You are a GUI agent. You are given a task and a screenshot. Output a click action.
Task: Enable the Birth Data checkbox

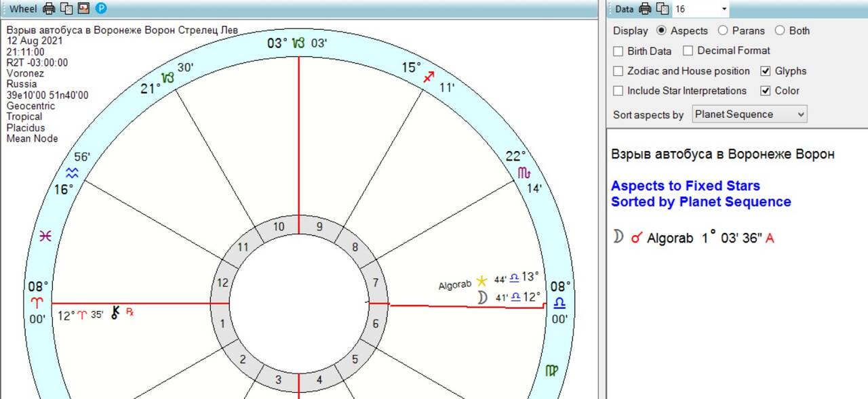[618, 51]
